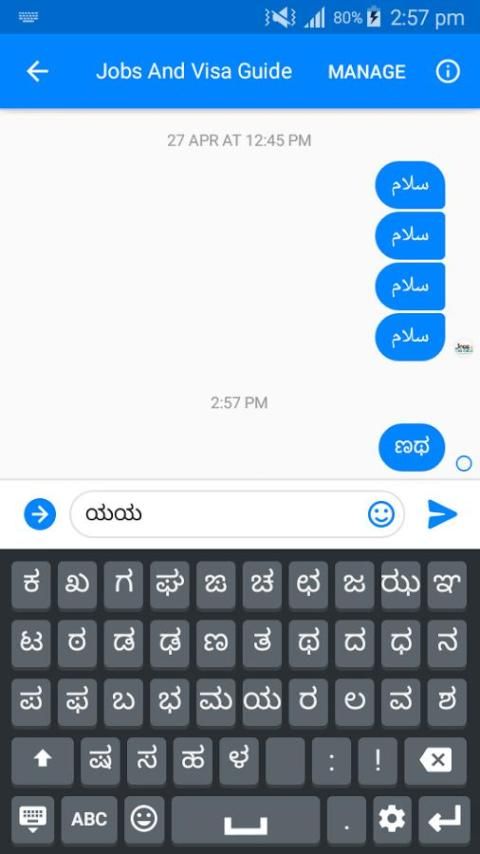Image resolution: width=480 pixels, height=854 pixels.
Task: Open keyboard emoji key
Action: point(144,819)
